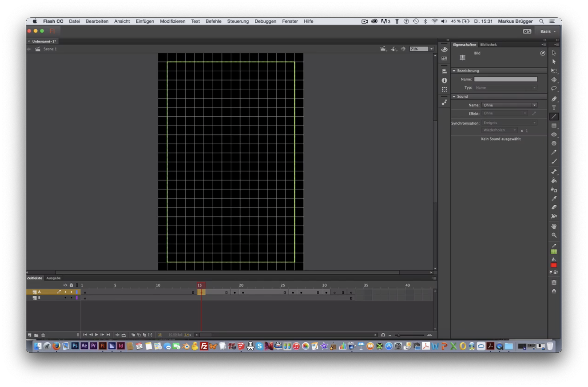The height and width of the screenshot is (387, 588).
Task: Collapse the Sound section
Action: pos(454,97)
